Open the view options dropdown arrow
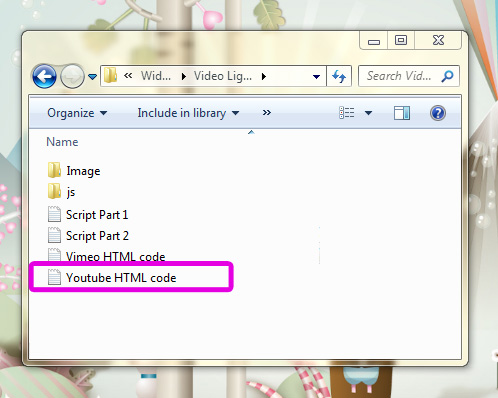498x398 pixels. 368,113
